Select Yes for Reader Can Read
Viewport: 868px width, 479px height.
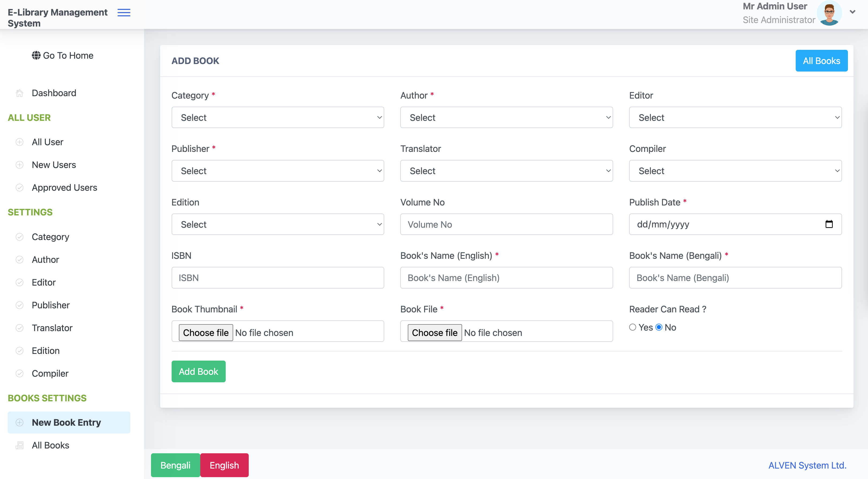point(632,327)
